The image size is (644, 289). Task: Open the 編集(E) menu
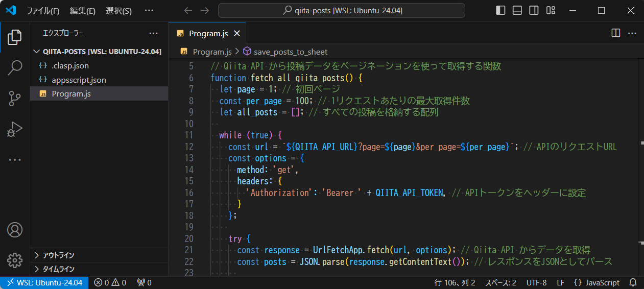(x=83, y=10)
